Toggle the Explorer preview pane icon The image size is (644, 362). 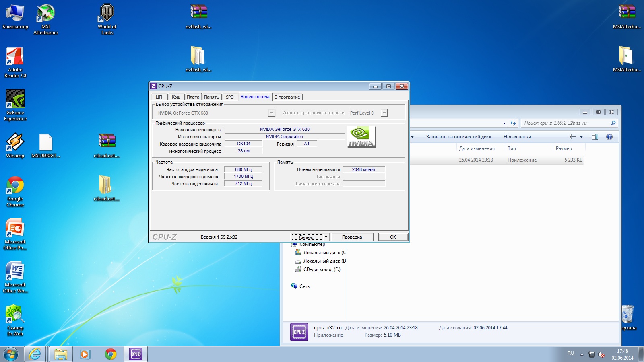click(x=595, y=137)
